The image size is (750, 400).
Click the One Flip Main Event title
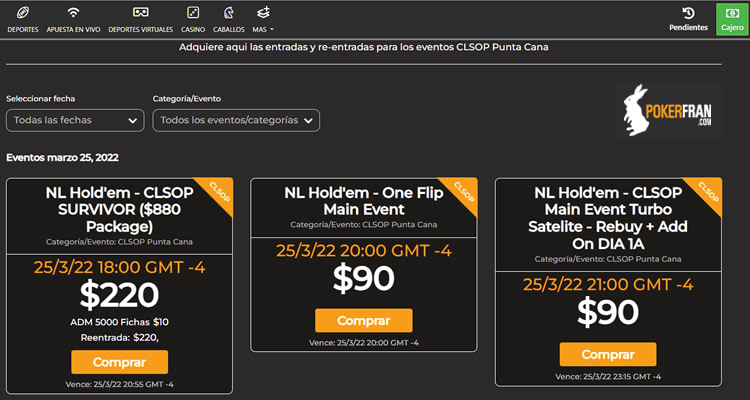tap(364, 201)
